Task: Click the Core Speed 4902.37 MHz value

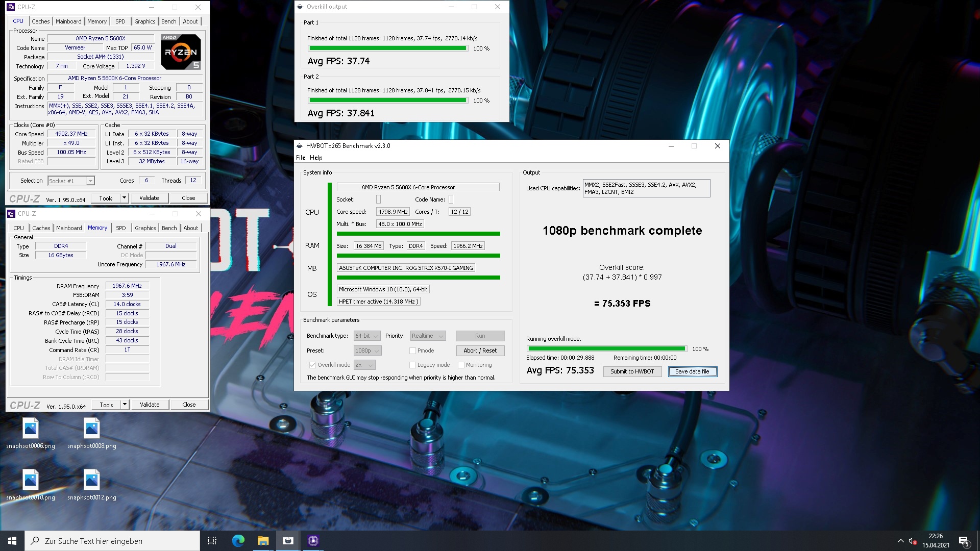Action: [x=71, y=134]
